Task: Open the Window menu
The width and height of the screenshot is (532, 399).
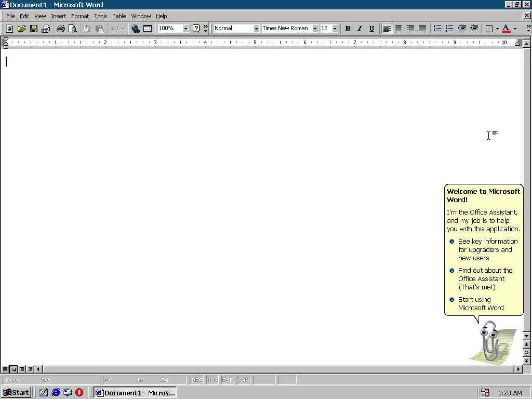Action: (x=141, y=16)
